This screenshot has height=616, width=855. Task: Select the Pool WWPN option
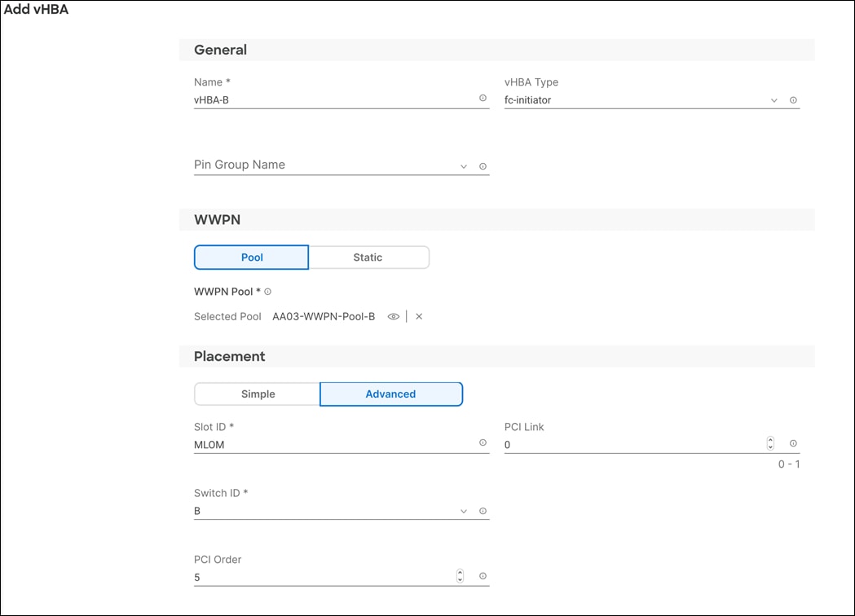tap(251, 257)
